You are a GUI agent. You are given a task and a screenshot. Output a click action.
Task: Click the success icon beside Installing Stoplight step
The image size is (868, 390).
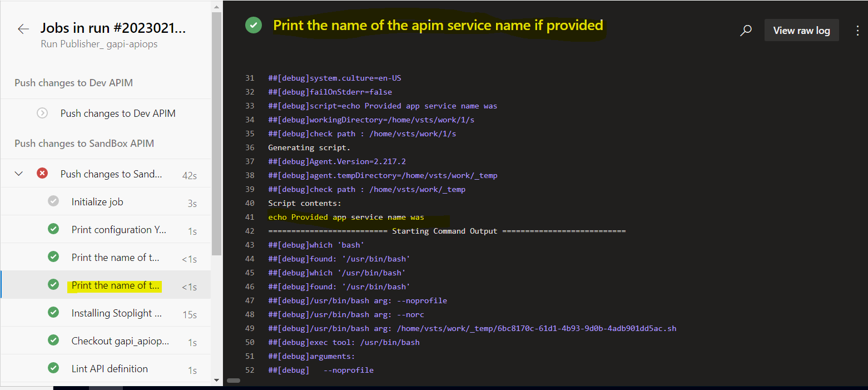53,313
